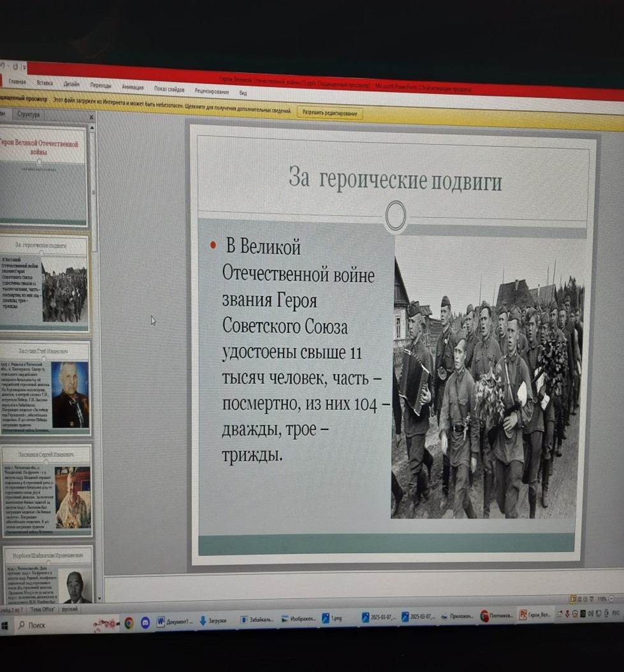Open the Изображен... taskbar window

tap(298, 618)
